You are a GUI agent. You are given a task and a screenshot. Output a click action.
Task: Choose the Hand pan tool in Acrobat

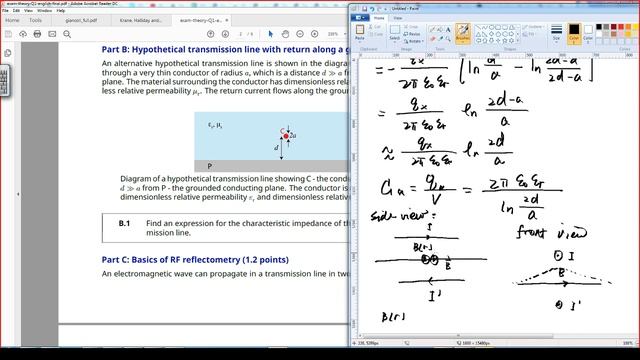pos(285,34)
